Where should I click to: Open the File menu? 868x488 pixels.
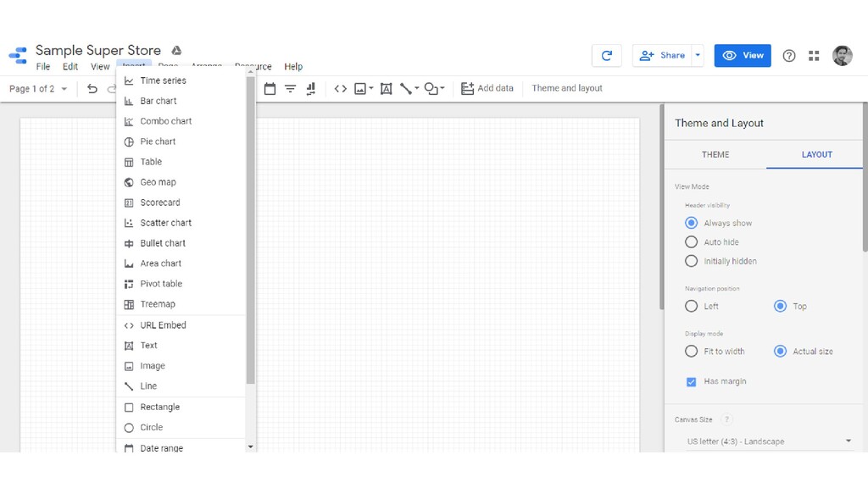coord(43,66)
